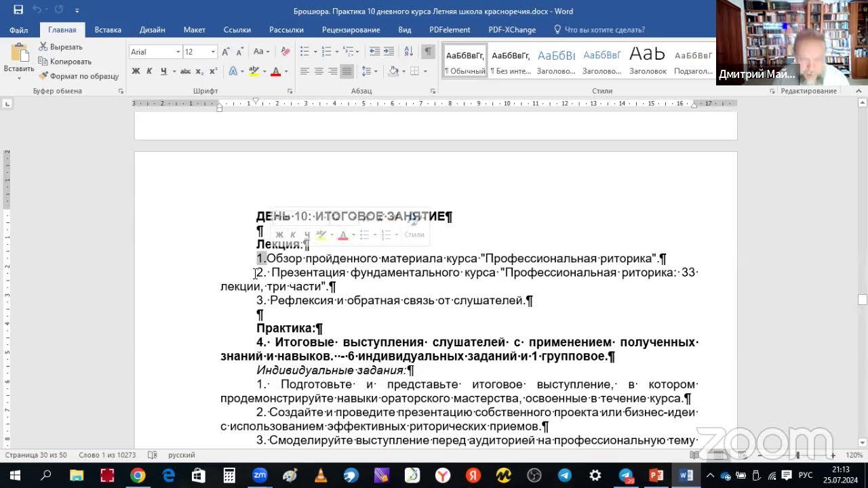Viewport: 868px width, 488px height.
Task: Click the page count Страница 30 из 50
Action: 36,455
